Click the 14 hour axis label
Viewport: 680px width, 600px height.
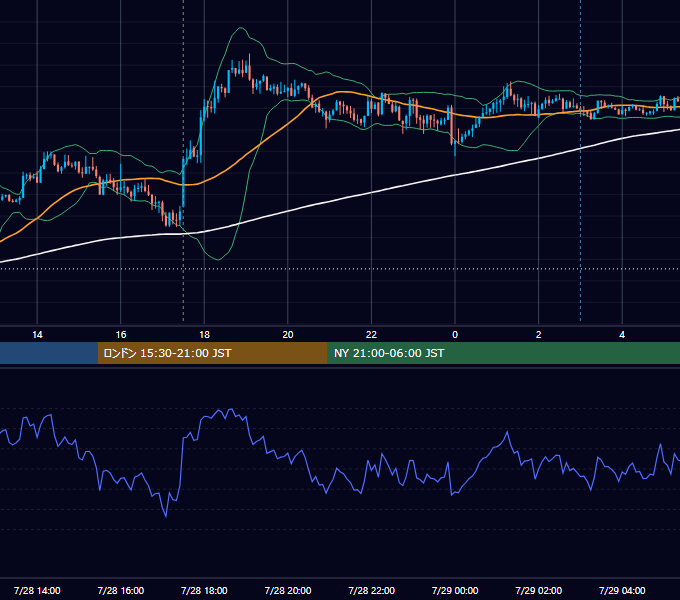(37, 335)
